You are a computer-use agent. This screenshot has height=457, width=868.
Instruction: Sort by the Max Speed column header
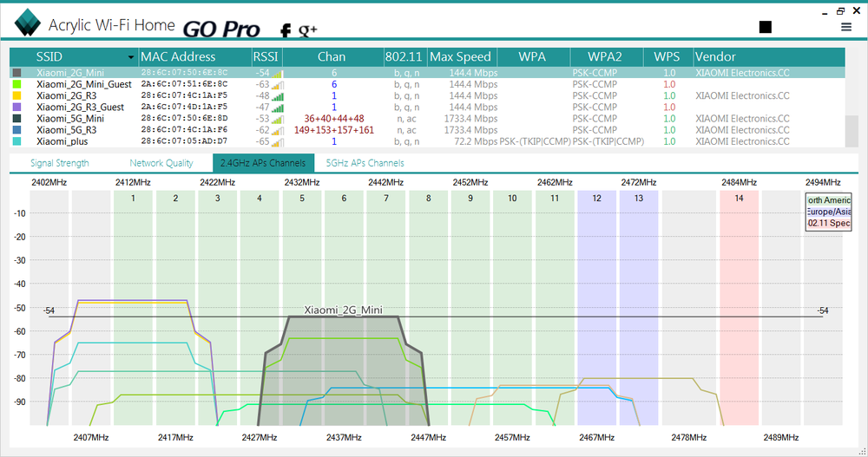coord(460,57)
